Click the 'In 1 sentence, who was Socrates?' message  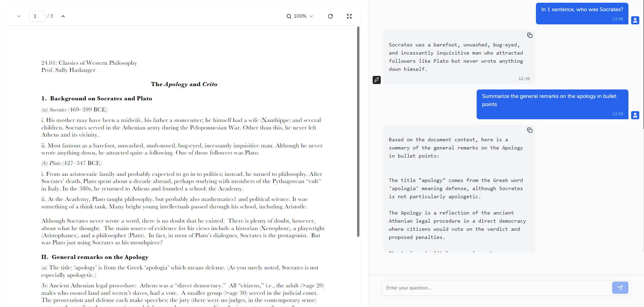click(582, 10)
